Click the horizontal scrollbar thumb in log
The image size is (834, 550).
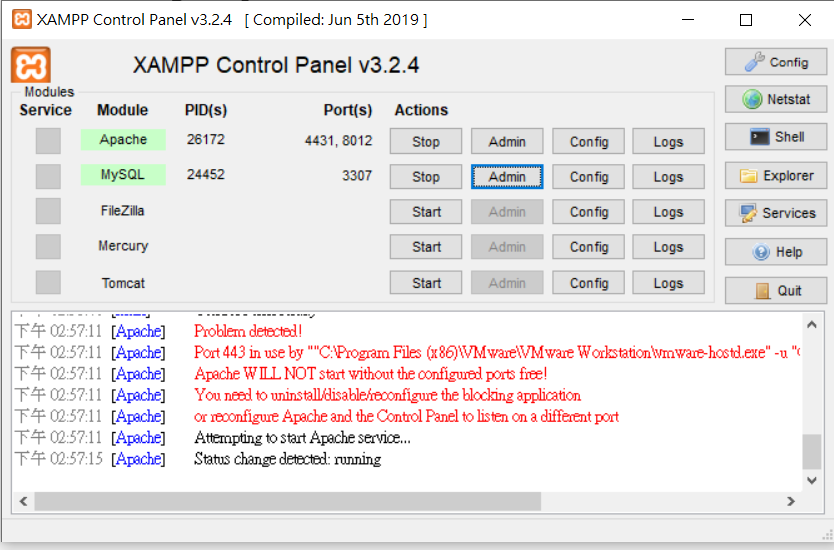(x=288, y=501)
